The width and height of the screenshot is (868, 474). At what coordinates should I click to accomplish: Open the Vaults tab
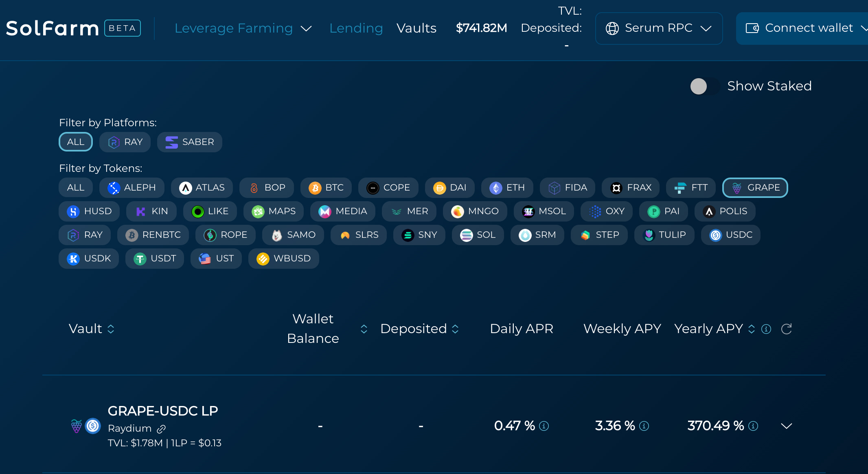click(x=416, y=28)
